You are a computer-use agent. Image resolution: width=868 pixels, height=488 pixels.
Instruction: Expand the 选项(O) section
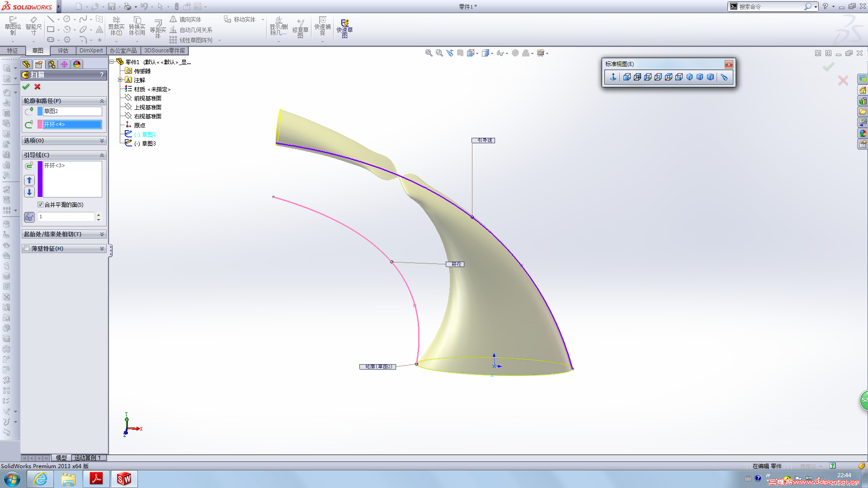click(x=63, y=141)
